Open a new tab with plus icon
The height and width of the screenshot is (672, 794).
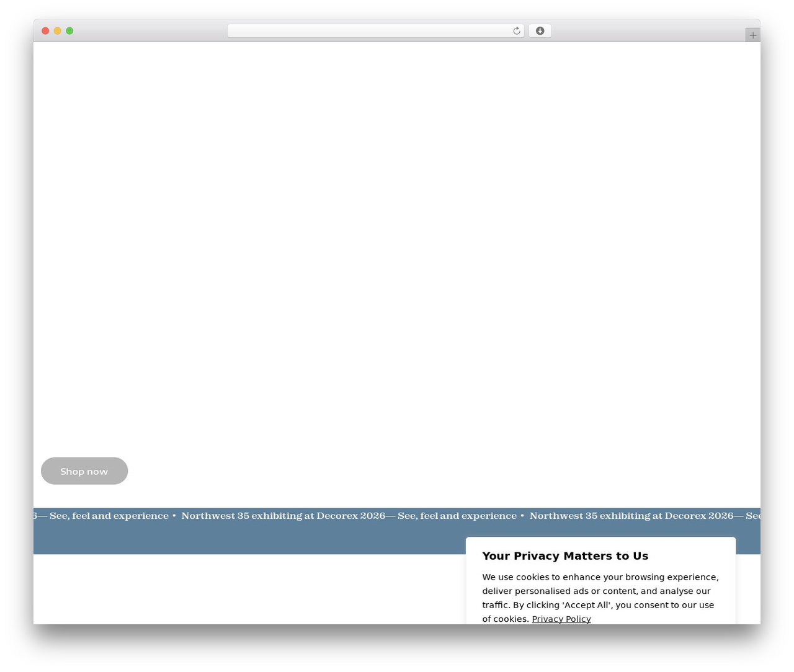[x=752, y=35]
